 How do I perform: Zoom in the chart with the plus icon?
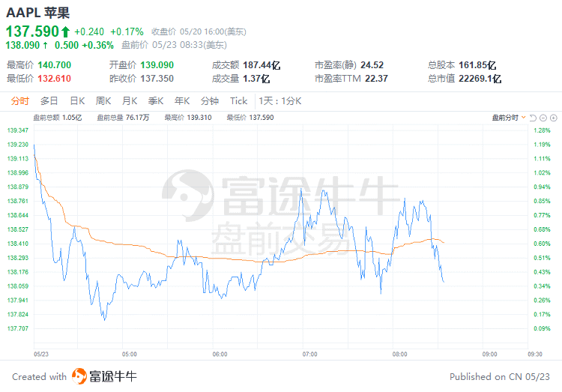(554, 118)
